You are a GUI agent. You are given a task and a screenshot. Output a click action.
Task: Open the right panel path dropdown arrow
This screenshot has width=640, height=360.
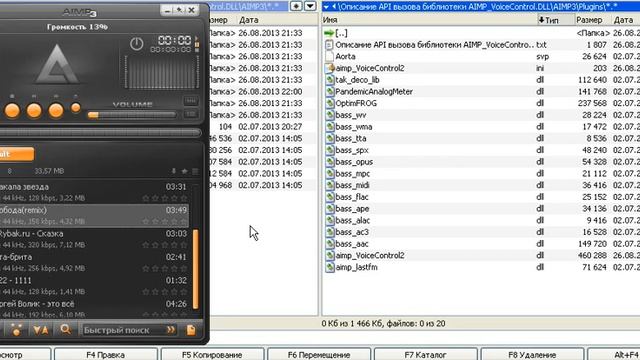point(326,7)
